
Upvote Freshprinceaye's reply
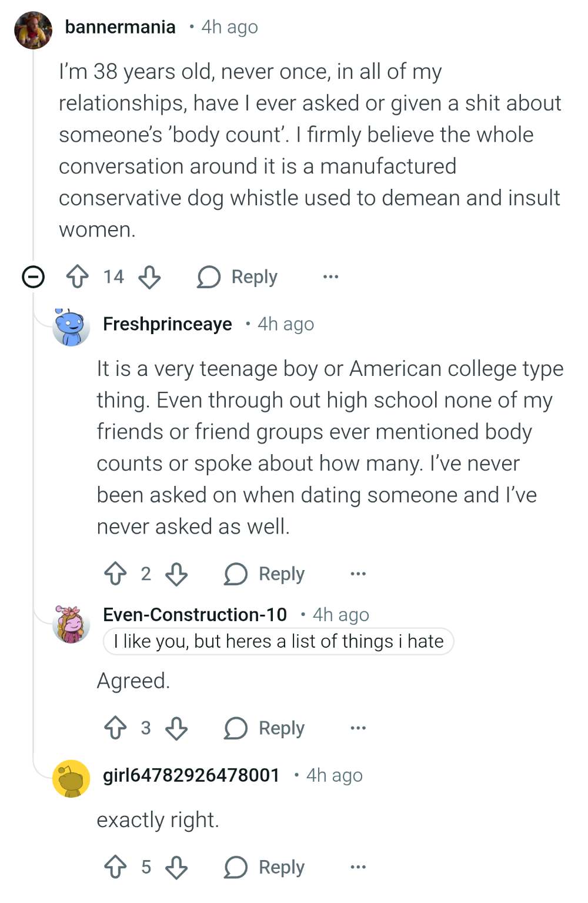coord(115,574)
